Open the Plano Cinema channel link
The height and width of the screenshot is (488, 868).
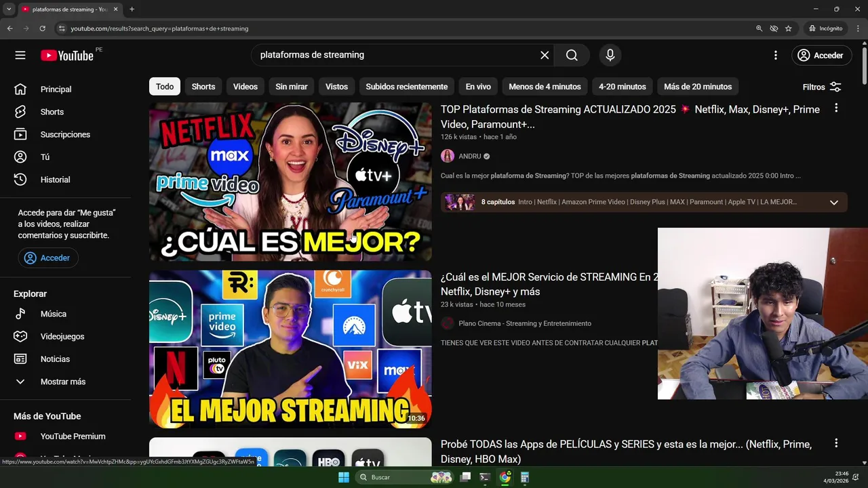pos(525,324)
